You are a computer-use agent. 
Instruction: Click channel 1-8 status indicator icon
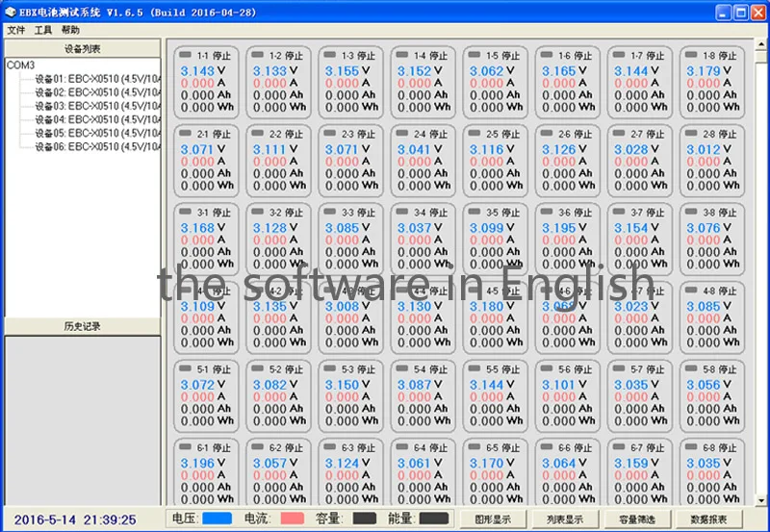point(691,55)
